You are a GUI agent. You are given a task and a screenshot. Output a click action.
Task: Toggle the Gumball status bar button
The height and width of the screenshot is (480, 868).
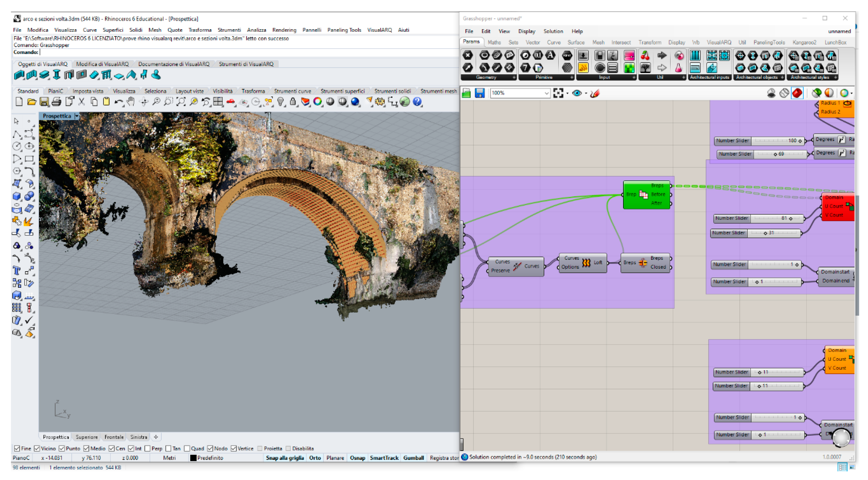[x=413, y=458]
